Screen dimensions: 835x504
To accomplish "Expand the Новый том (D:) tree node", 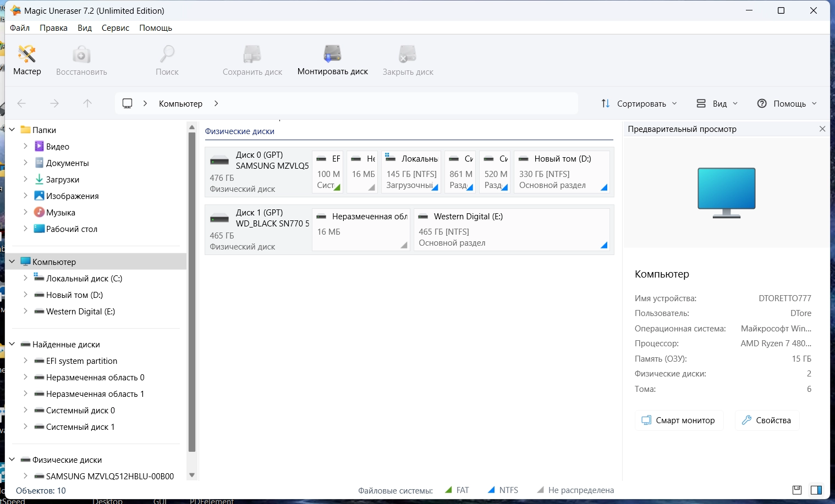I will tap(25, 295).
